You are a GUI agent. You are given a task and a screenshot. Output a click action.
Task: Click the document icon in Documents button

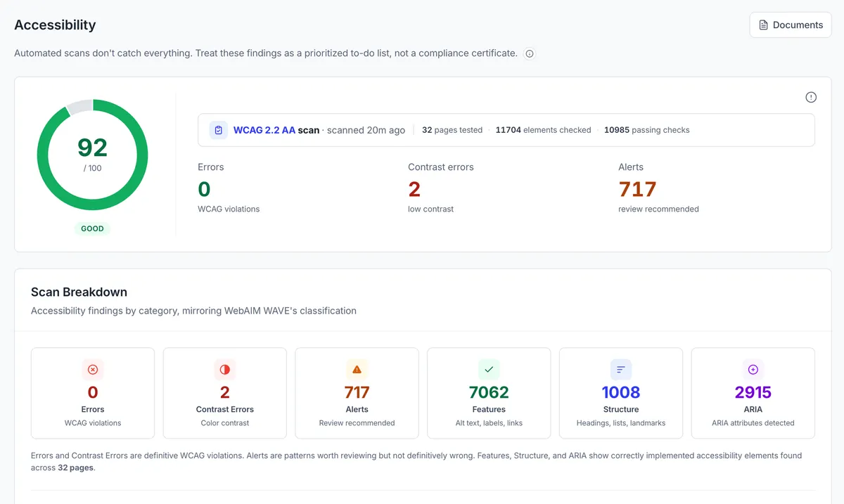pyautogui.click(x=763, y=25)
